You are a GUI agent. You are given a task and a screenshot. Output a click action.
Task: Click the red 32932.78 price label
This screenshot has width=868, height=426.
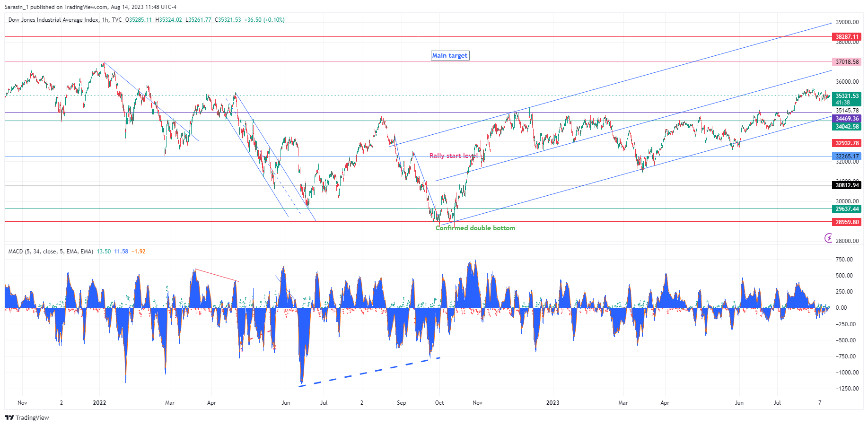[847, 143]
